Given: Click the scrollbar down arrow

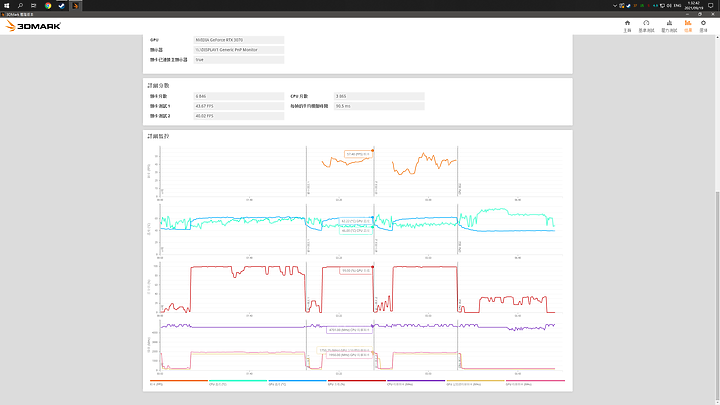Looking at the screenshot, I should click(717, 401).
